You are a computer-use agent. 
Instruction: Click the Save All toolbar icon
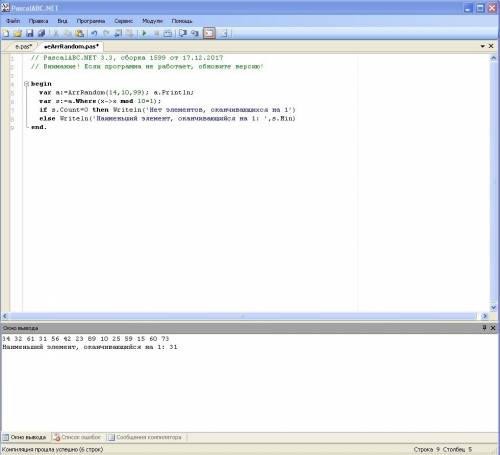[x=41, y=33]
